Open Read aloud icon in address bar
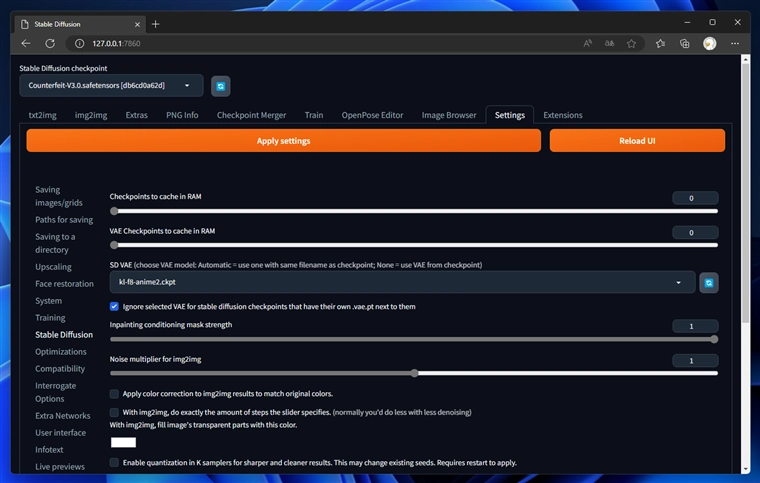The height and width of the screenshot is (483, 760). (x=587, y=43)
